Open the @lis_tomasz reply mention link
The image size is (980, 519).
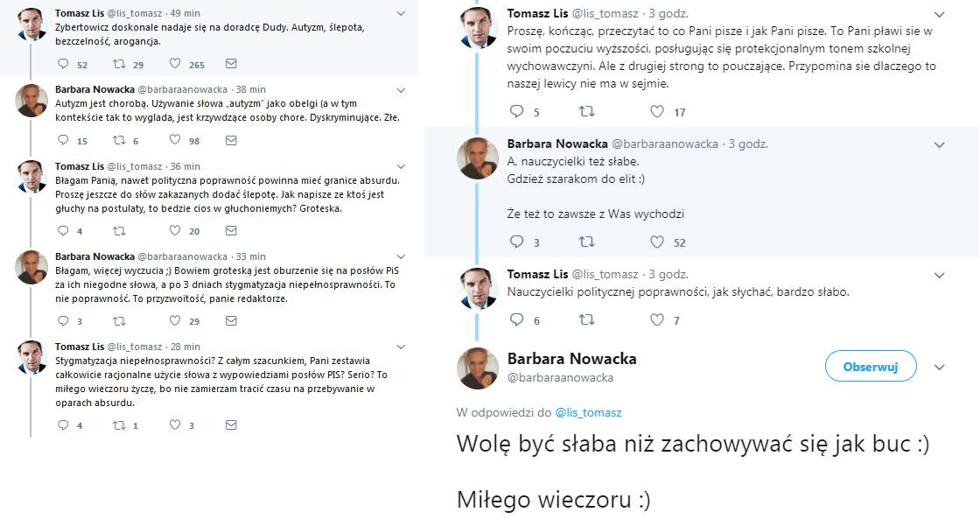click(594, 412)
